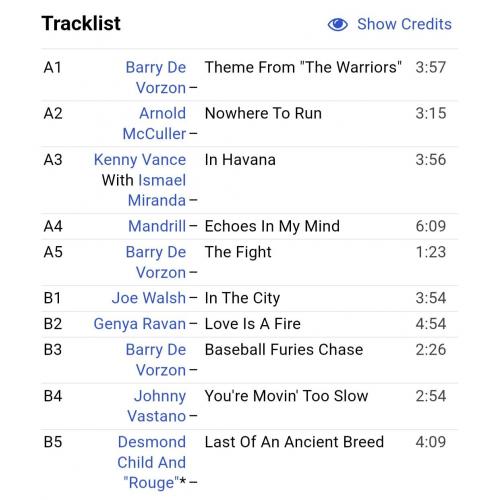Select the Nowhere To Run track title
This screenshot has height=500, width=500.
263,113
